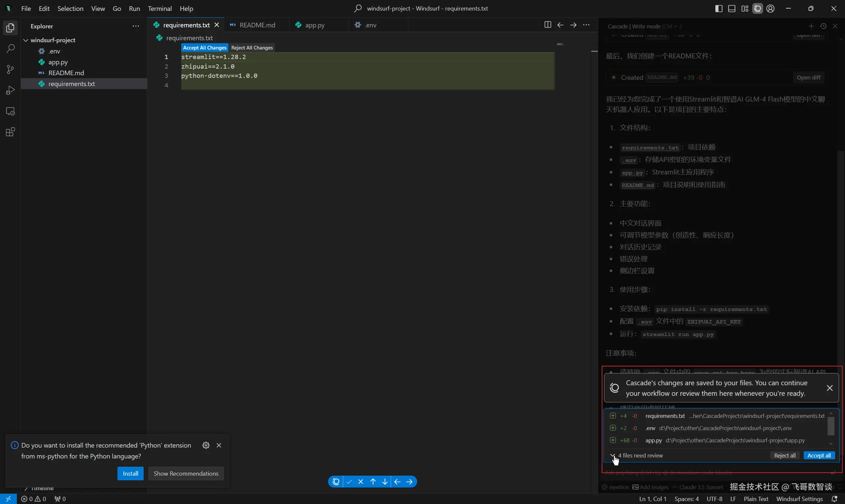This screenshot has width=845, height=504.
Task: Open Source Control view icon
Action: (x=10, y=70)
